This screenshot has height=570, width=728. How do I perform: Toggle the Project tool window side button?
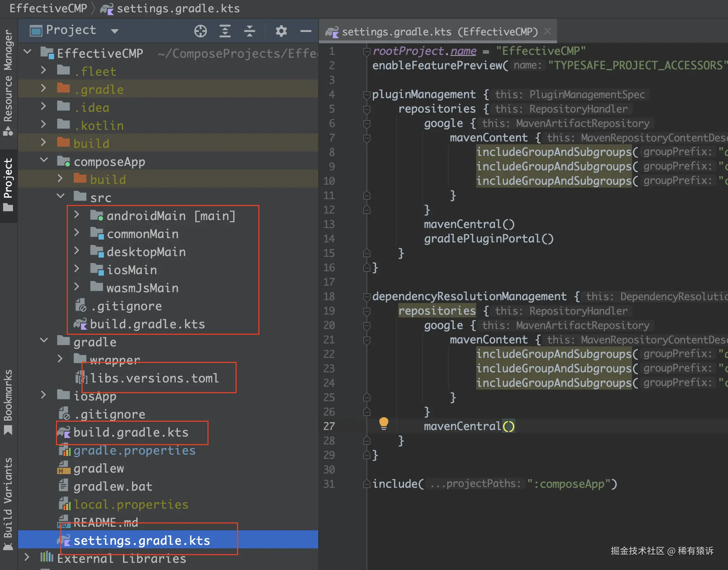tap(8, 185)
